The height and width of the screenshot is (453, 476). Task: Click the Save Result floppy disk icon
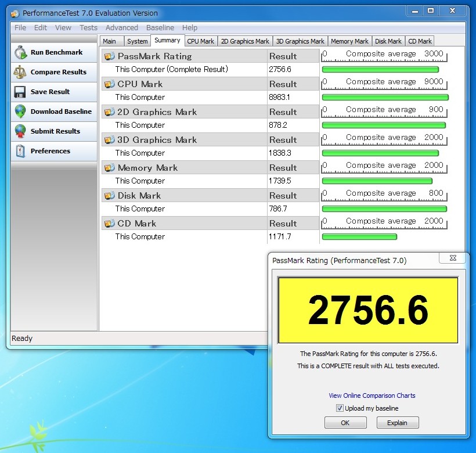coord(20,92)
